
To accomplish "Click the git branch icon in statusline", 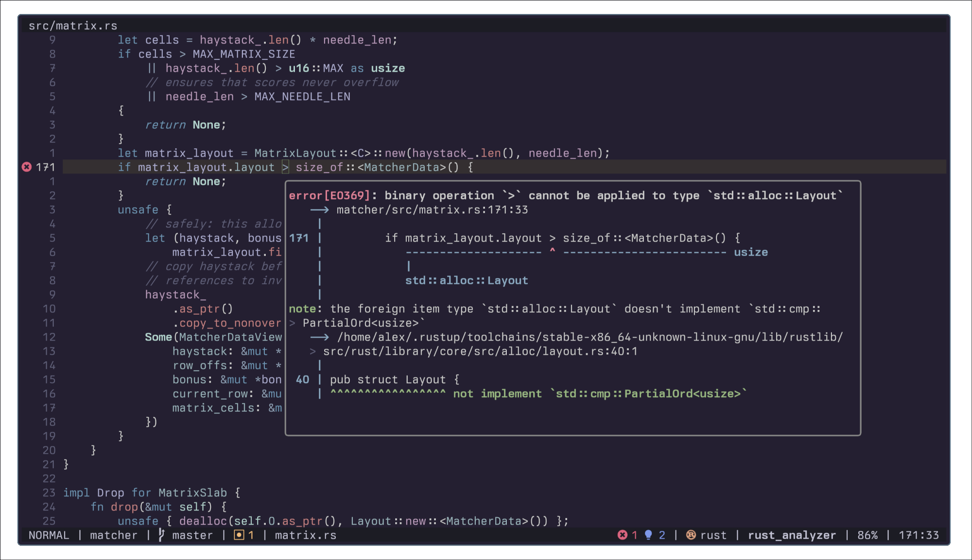I will [x=162, y=535].
